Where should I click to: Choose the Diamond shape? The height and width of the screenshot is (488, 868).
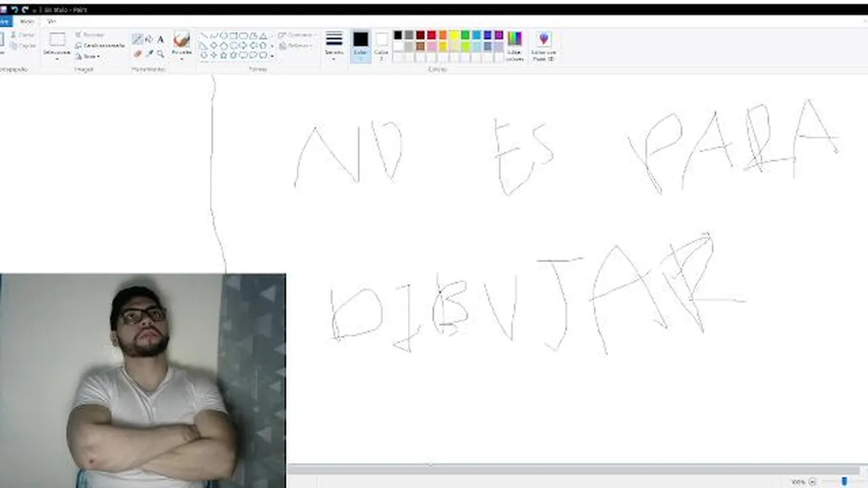click(214, 45)
